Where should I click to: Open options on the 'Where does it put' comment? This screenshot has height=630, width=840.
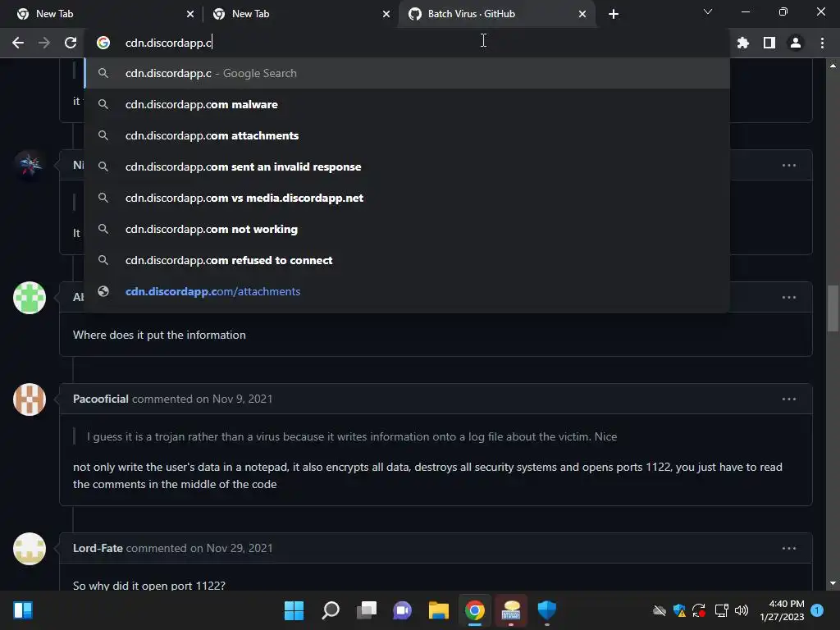788,297
